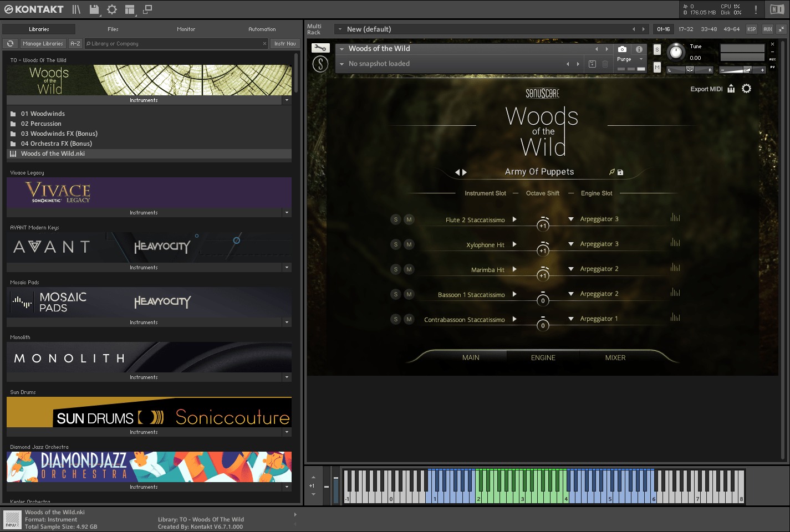Click Export MIDI
This screenshot has width=790, height=532.
point(706,89)
